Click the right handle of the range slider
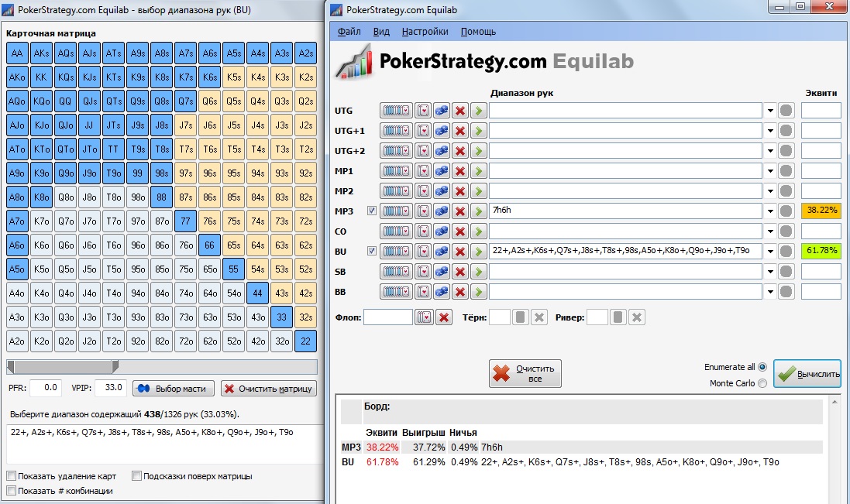 115,366
